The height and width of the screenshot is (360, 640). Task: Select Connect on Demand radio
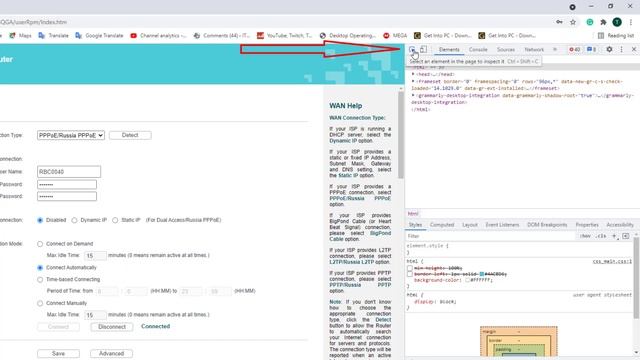click(40, 244)
